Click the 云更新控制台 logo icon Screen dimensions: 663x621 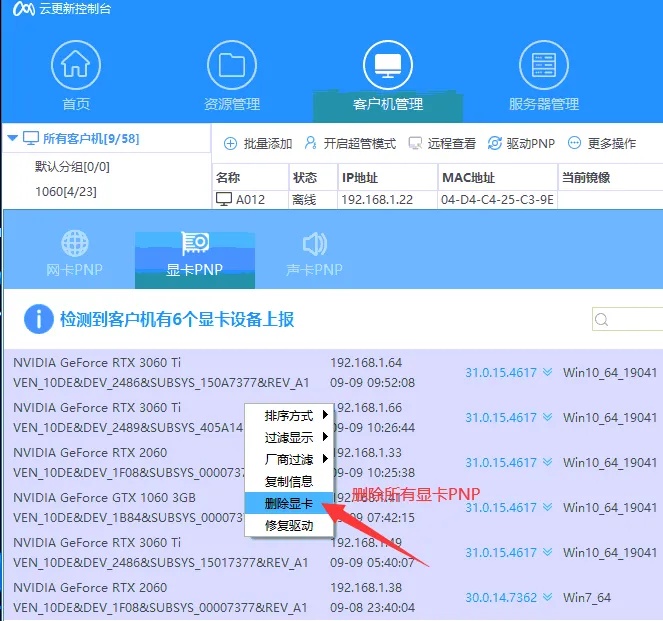click(x=24, y=8)
